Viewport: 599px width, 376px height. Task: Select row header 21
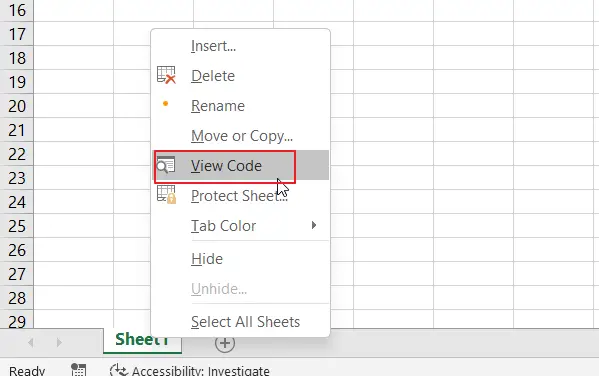[x=17, y=130]
